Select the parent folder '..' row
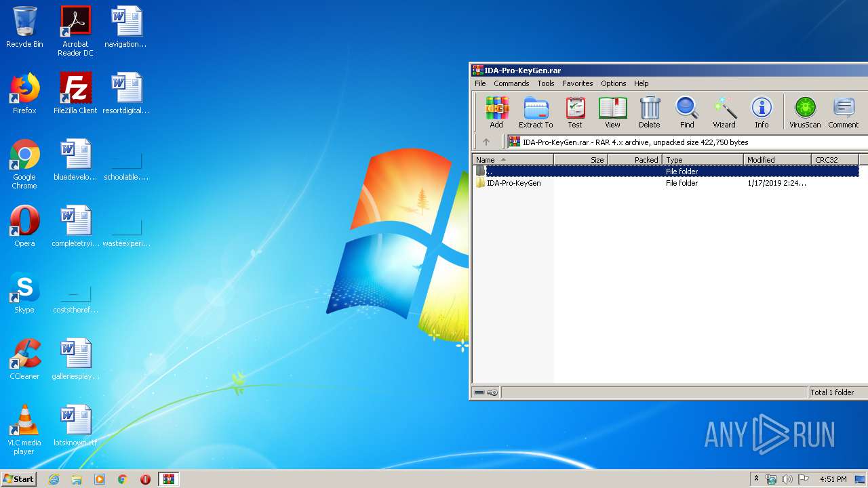The height and width of the screenshot is (488, 868). tap(666, 171)
